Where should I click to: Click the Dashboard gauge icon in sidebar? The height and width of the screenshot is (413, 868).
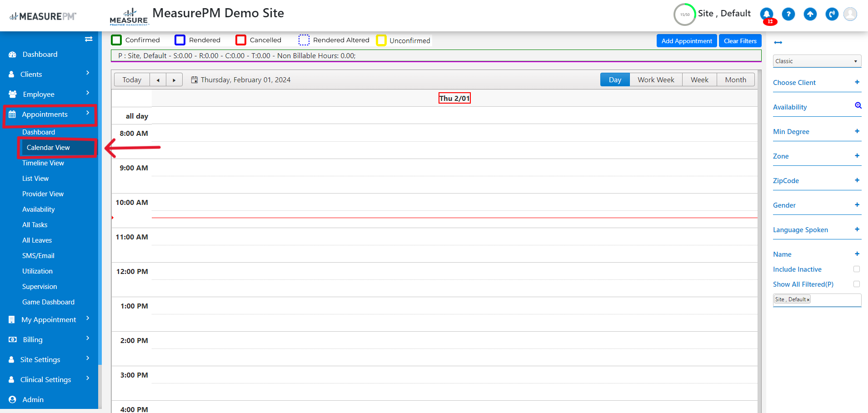(12, 55)
